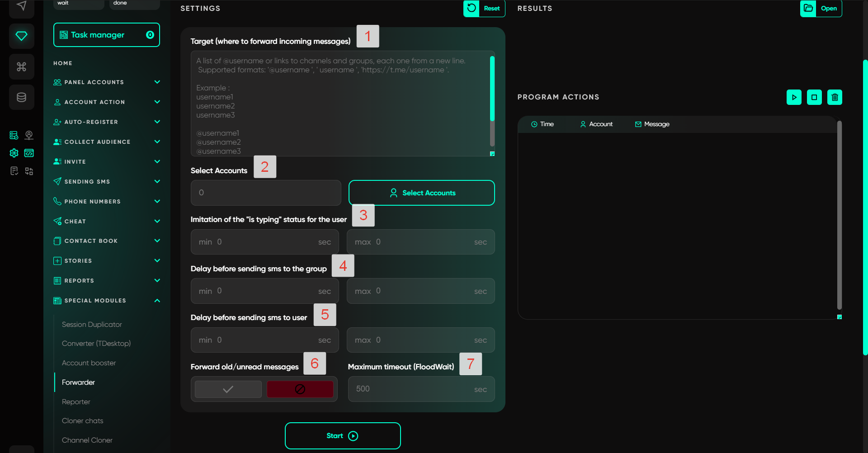Click the diamond icon in left sidebar
This screenshot has height=453, width=868.
tap(21, 36)
